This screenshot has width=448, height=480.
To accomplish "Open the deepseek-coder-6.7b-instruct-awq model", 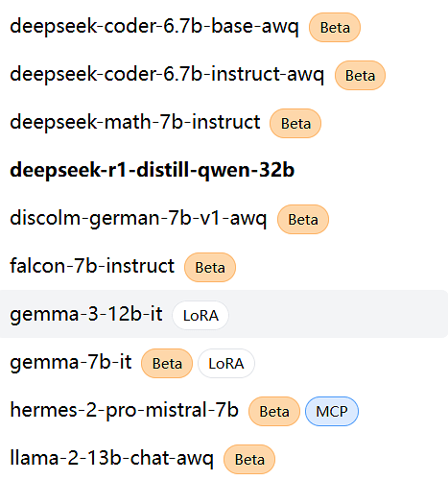I will [x=167, y=75].
